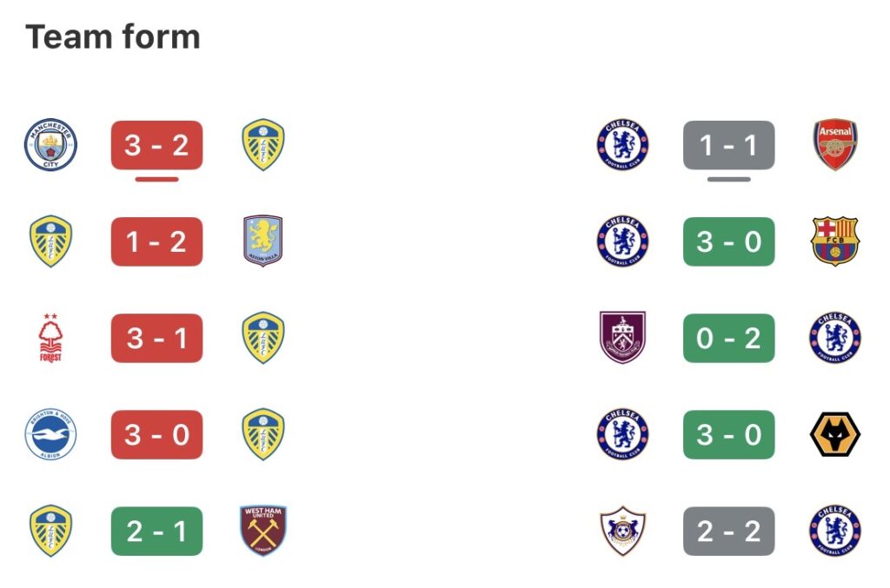Click the Manchester City crest
Image resolution: width=890 pixels, height=588 pixels.
[50, 145]
